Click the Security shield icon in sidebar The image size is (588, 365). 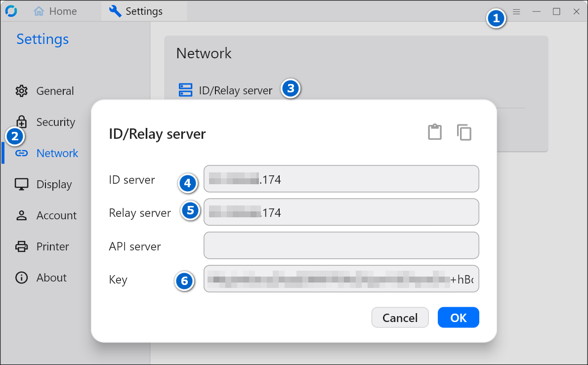coord(21,122)
